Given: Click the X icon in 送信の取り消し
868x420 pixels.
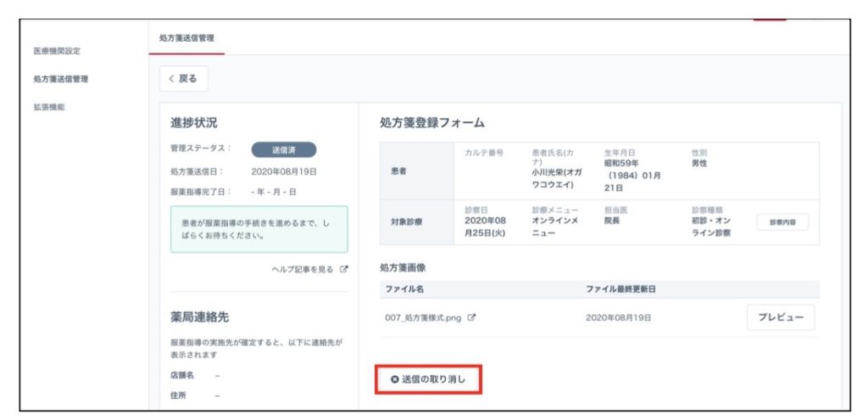Looking at the screenshot, I should (x=394, y=378).
